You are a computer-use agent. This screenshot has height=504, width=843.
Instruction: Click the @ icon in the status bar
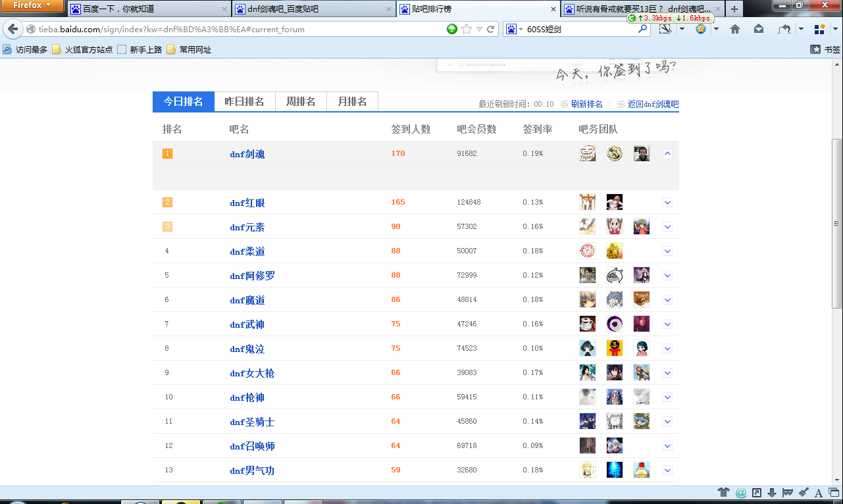[x=741, y=492]
